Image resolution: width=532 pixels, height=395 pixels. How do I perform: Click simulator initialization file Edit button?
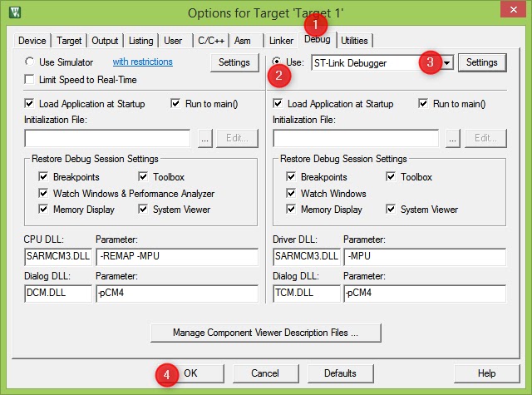(x=237, y=138)
